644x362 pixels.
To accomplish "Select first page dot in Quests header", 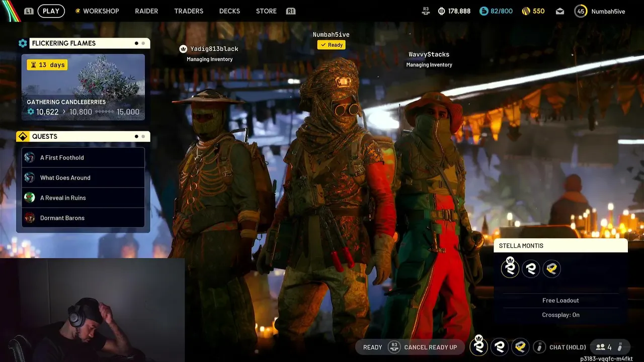I will 136,136.
